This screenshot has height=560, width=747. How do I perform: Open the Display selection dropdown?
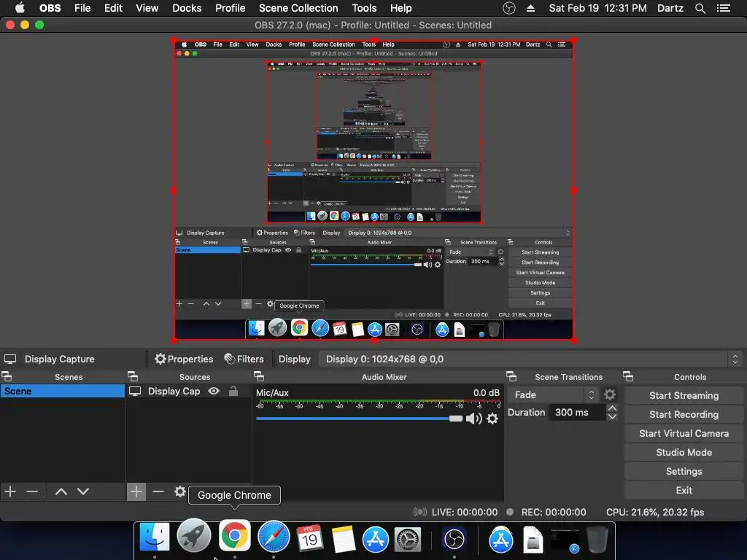pyautogui.click(x=530, y=359)
